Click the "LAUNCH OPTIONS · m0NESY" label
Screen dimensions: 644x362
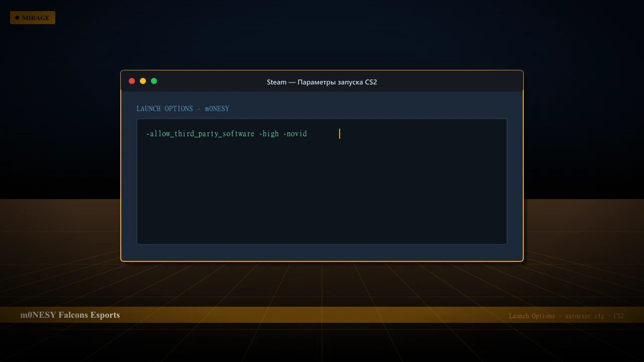point(183,109)
